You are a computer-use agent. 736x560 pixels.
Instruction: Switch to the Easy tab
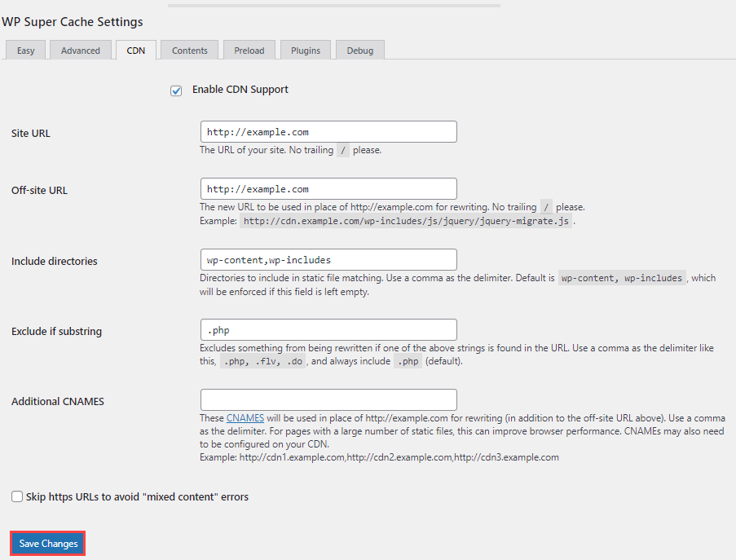(x=25, y=50)
